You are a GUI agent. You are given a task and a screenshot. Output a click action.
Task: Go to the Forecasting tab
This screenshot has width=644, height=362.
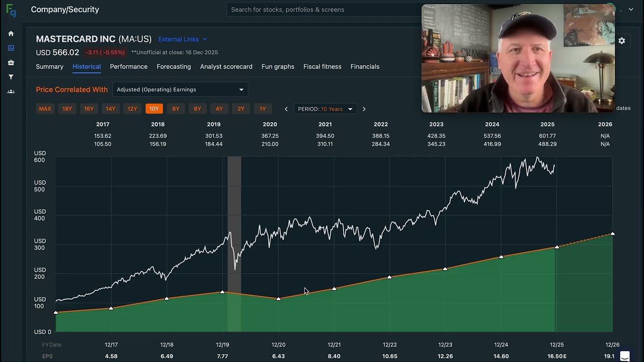[x=174, y=66]
